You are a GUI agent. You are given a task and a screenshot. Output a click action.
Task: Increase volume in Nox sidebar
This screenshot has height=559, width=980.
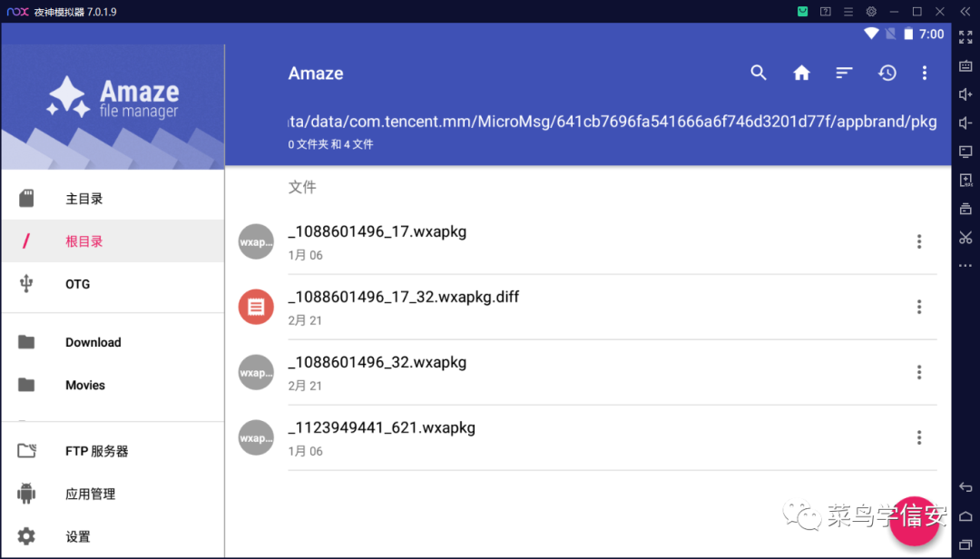[x=965, y=93]
